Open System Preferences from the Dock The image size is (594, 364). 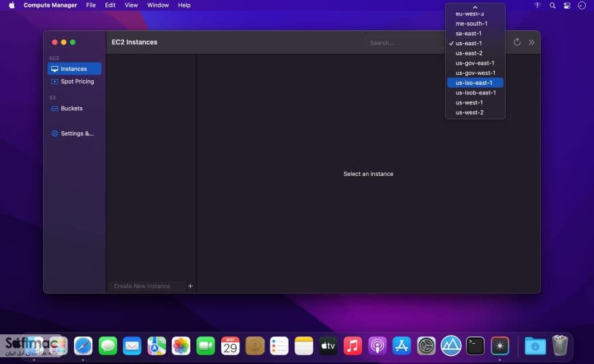426,346
